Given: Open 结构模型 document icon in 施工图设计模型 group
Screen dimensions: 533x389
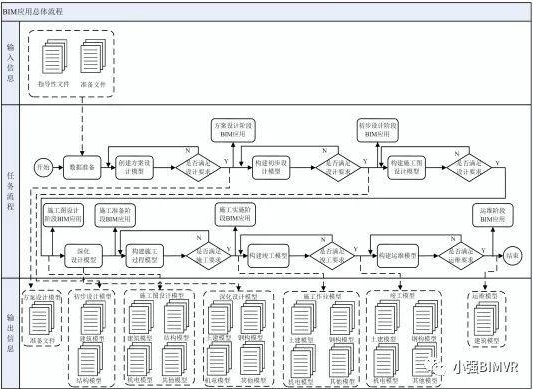Looking at the screenshot, I should (x=176, y=317).
